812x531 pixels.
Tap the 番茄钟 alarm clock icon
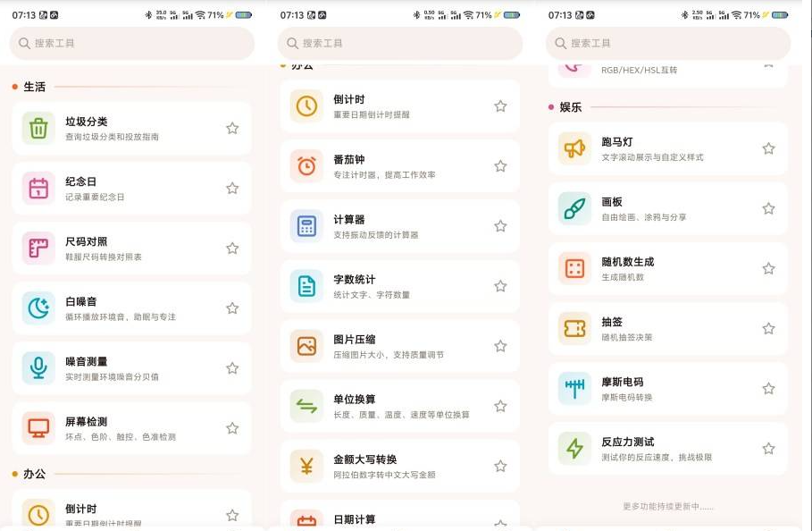pyautogui.click(x=306, y=166)
